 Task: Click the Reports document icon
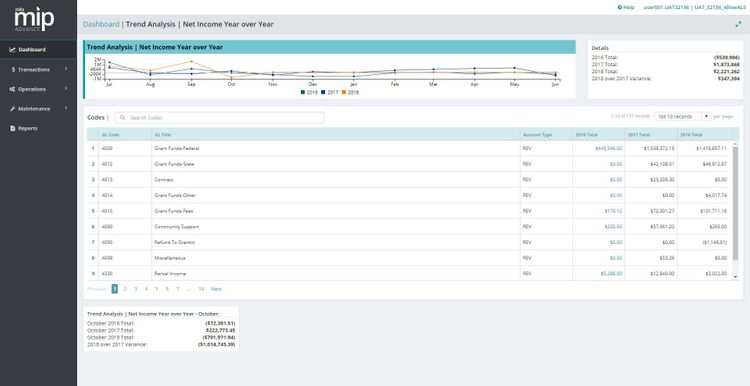(x=12, y=128)
